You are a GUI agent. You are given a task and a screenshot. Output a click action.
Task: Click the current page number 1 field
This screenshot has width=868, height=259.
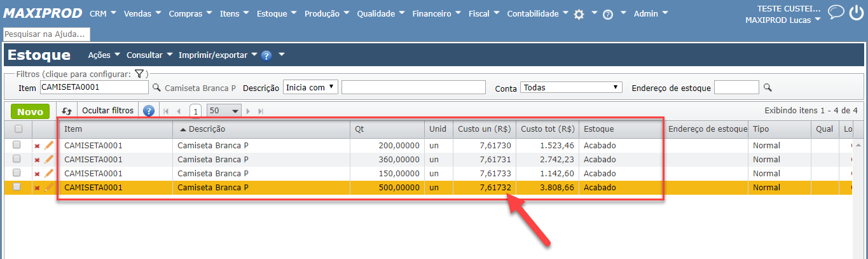pyautogui.click(x=196, y=111)
